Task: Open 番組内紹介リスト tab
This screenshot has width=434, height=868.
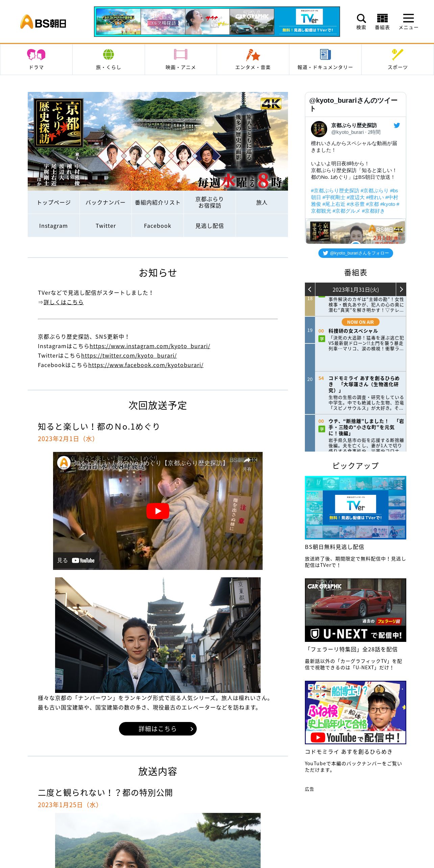Action: 158,202
